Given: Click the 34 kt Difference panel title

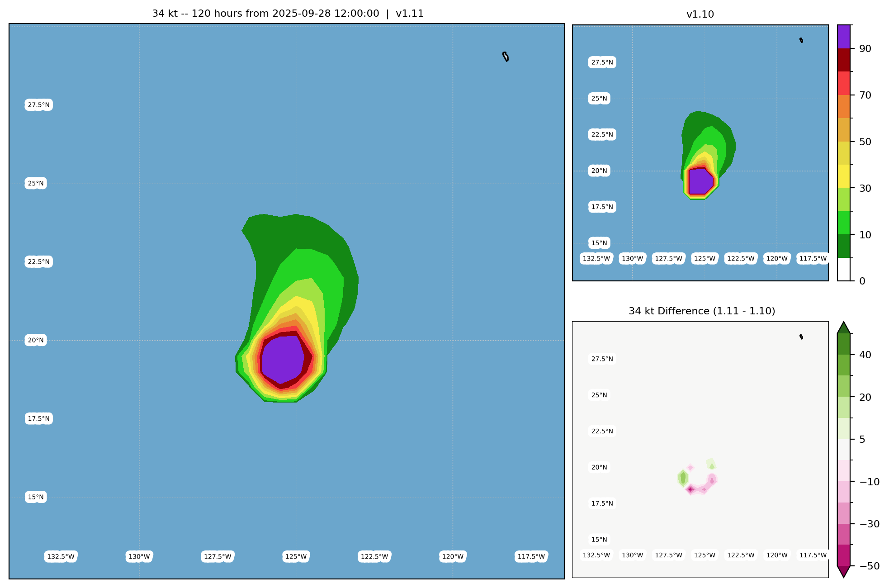Looking at the screenshot, I should [702, 311].
